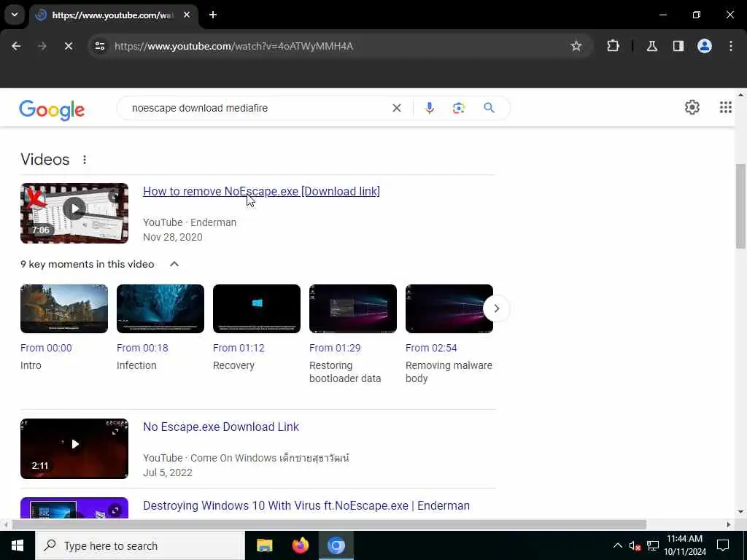This screenshot has height=560, width=747.
Task: Click the vertical page scrollbar thumb
Action: [740, 206]
